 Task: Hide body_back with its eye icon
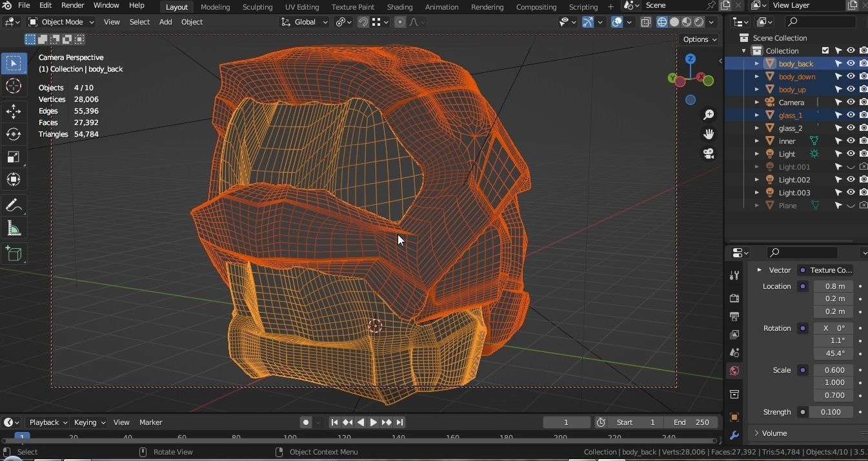tap(851, 64)
